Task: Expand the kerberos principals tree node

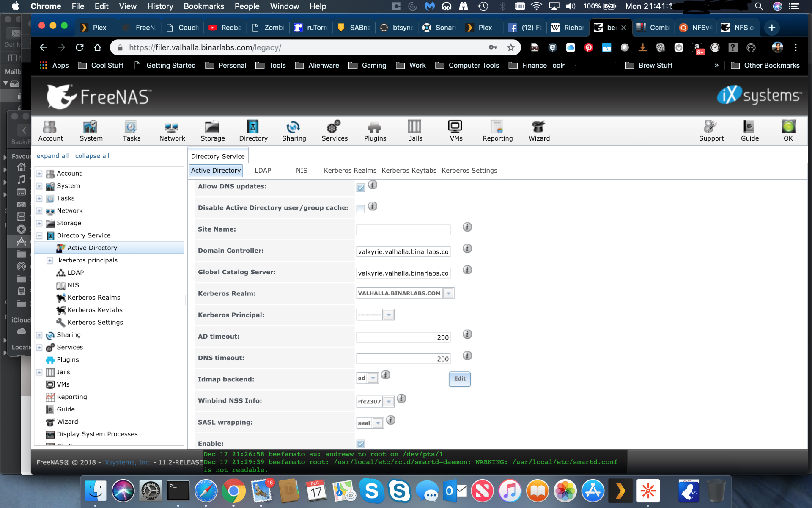Action: (50, 260)
